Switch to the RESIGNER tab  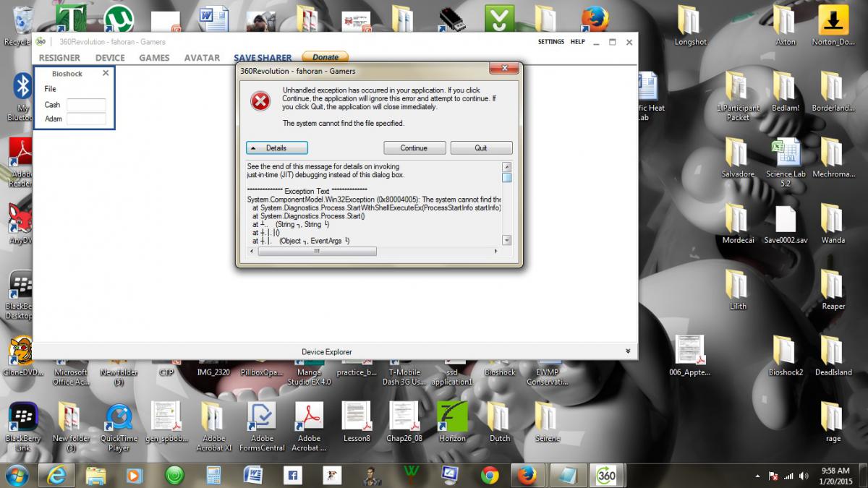click(59, 58)
